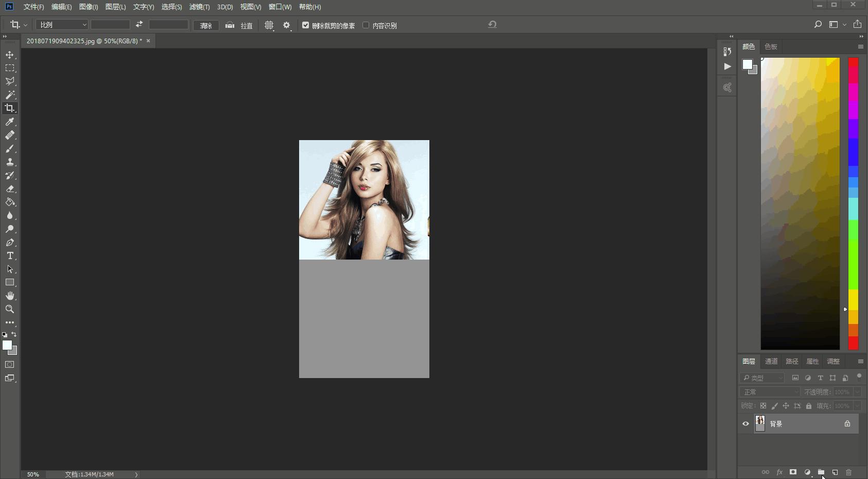Switch to the 通道 tab
The height and width of the screenshot is (479, 868).
click(x=771, y=362)
